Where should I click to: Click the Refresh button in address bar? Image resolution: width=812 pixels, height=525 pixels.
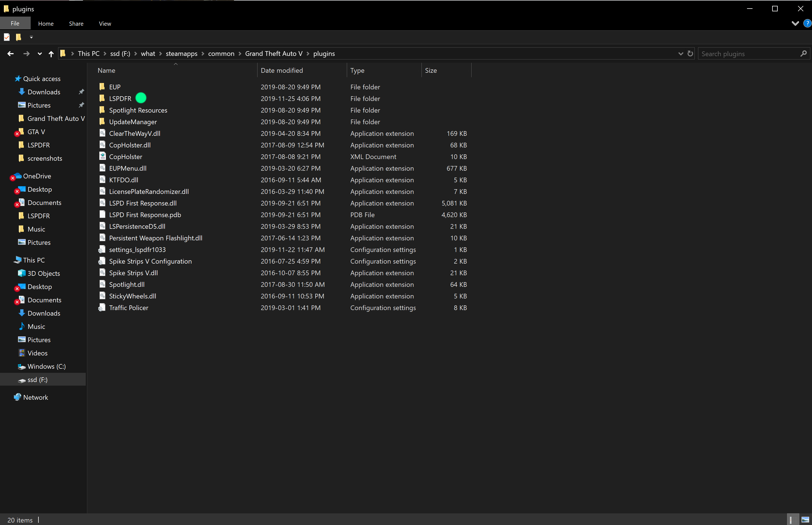690,53
